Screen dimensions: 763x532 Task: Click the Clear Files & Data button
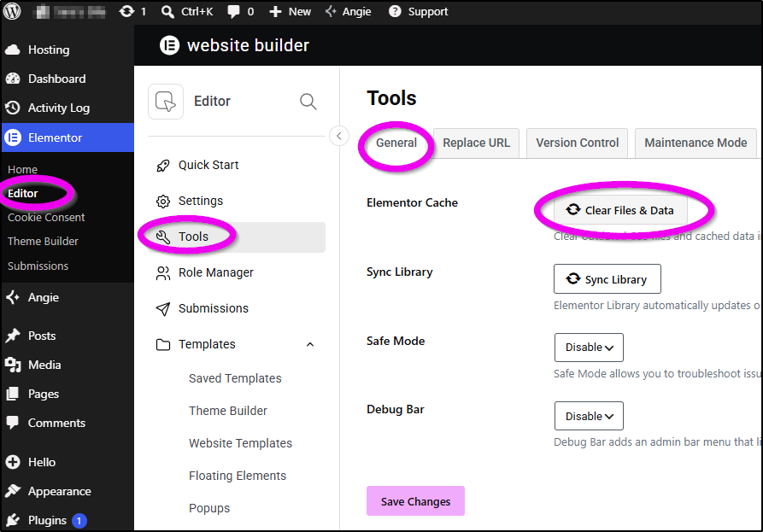[620, 210]
